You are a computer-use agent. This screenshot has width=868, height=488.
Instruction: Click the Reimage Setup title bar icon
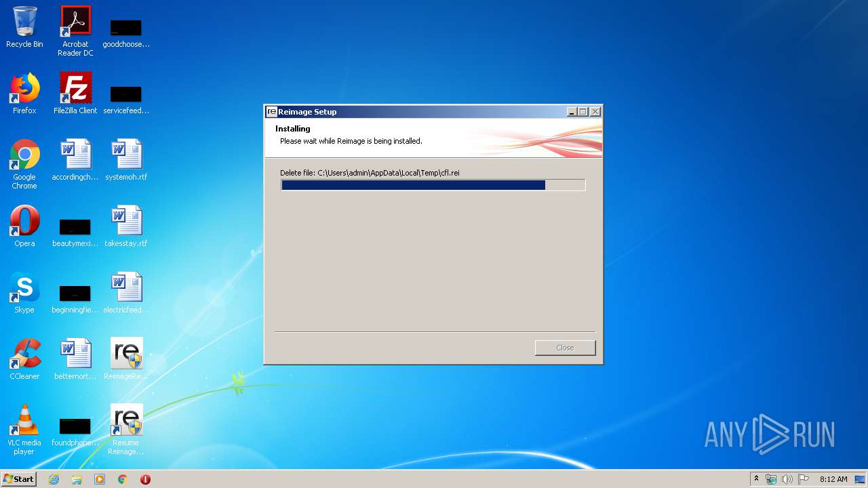tap(271, 112)
